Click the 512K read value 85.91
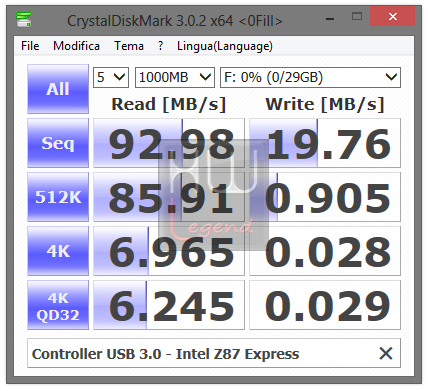This screenshot has height=391, width=428. tap(169, 197)
